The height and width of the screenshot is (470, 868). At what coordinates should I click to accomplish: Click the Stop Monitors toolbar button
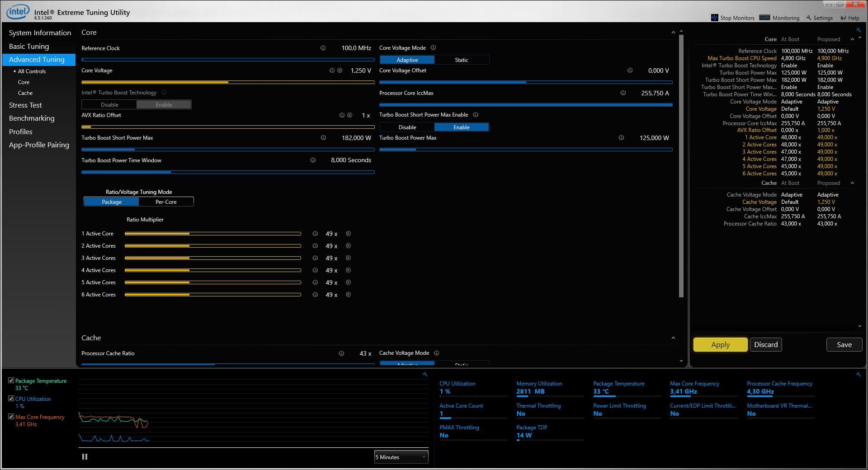(x=733, y=18)
